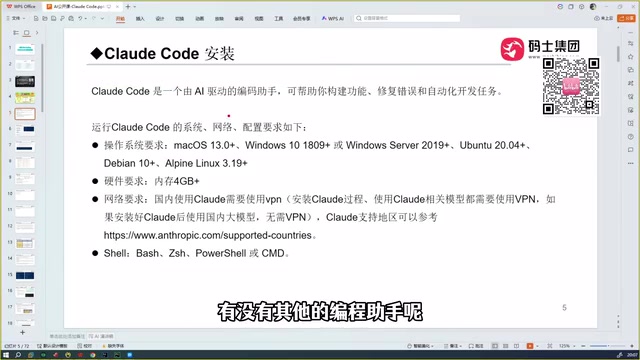Viewport: 640px width, 360px height.
Task: Start slideshow with the orange play button
Action: pos(530,346)
